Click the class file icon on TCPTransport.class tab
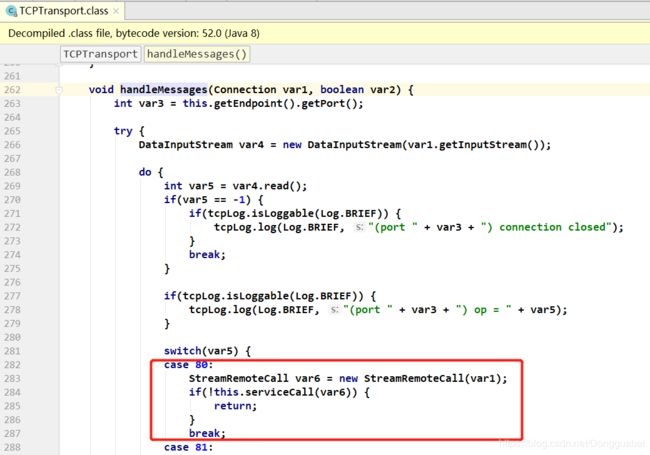The image size is (650, 455). pyautogui.click(x=12, y=11)
